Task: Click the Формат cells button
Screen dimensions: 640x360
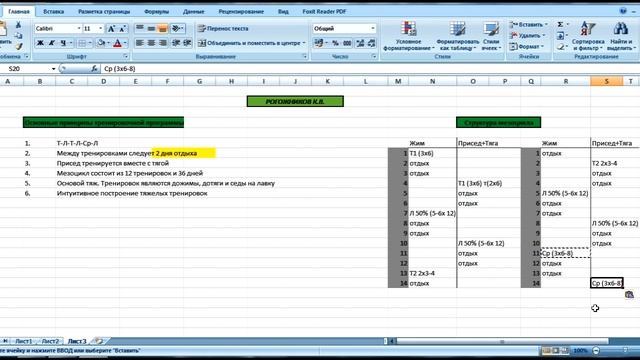Action: tap(527, 47)
